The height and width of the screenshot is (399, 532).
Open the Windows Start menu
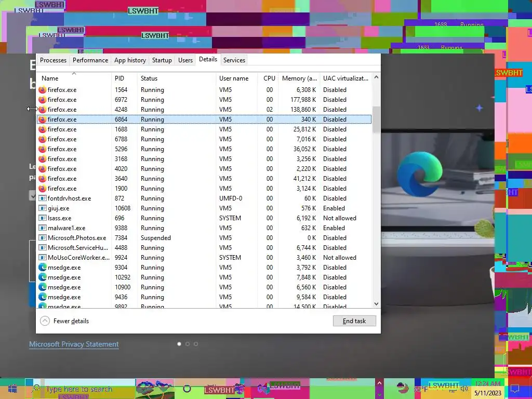12,389
